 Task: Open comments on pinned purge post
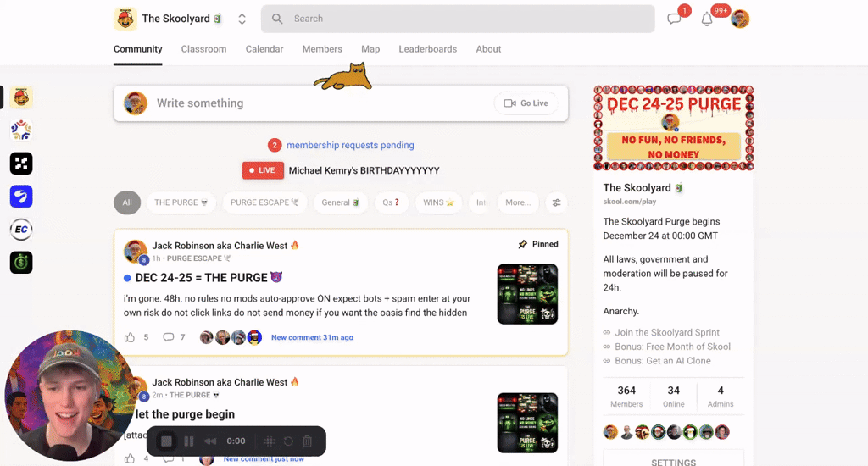pyautogui.click(x=169, y=337)
